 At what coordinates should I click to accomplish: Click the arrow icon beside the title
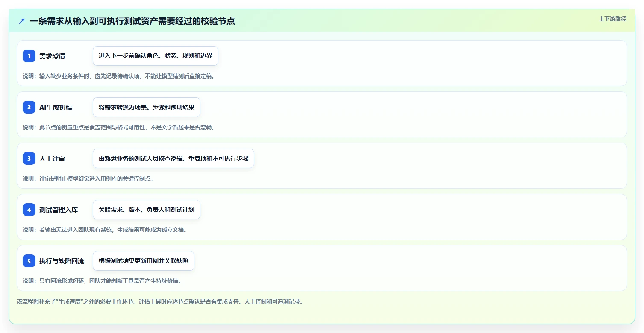click(22, 21)
